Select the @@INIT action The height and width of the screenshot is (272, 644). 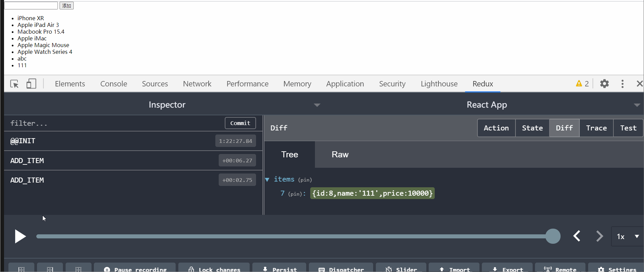point(133,141)
